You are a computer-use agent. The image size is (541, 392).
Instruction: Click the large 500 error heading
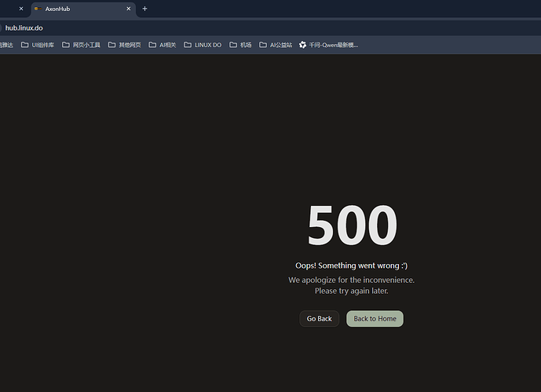(352, 225)
